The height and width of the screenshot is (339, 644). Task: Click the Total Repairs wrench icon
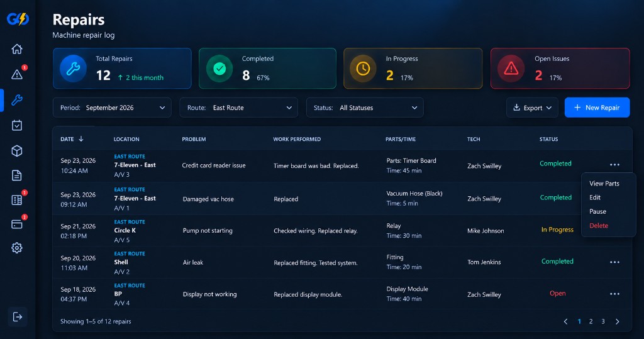73,68
